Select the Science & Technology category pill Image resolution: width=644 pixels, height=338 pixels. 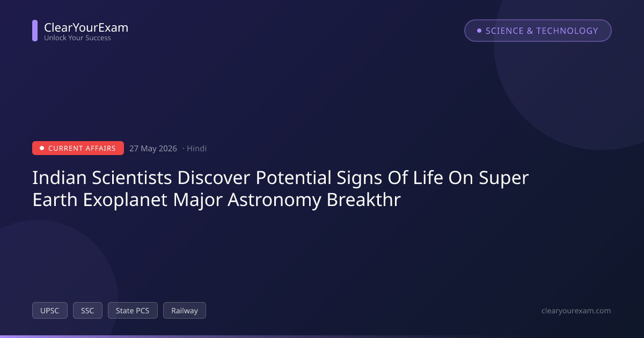tap(538, 31)
